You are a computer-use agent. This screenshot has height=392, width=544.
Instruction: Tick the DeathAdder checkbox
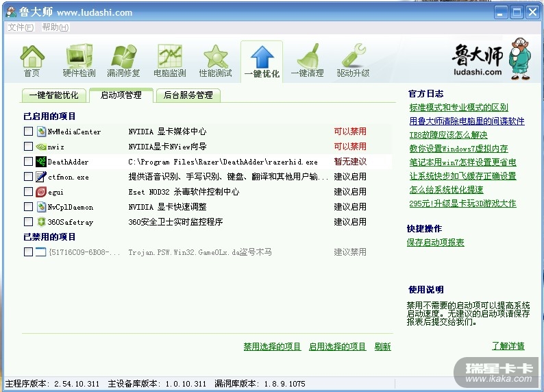[x=29, y=161]
